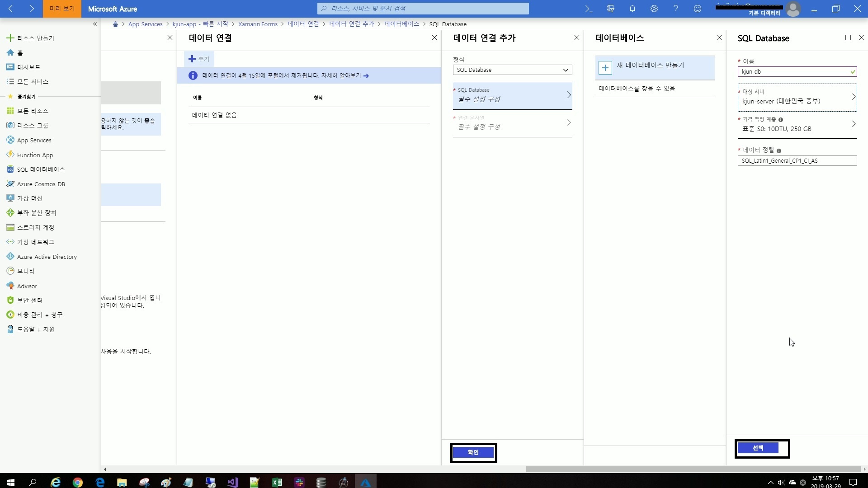Click the horizontal scrollbar at the bottom
Screen dimensions: 868x488
pyautogui.click(x=693, y=469)
